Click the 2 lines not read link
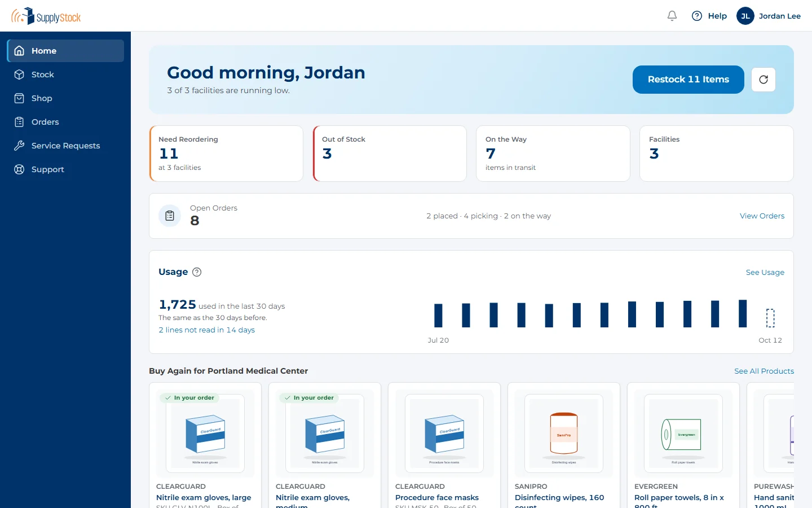This screenshot has width=812, height=508. pos(206,330)
